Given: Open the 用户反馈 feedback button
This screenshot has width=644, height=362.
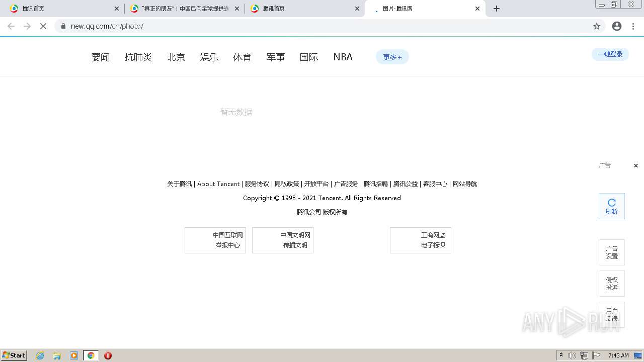Looking at the screenshot, I should [x=612, y=315].
